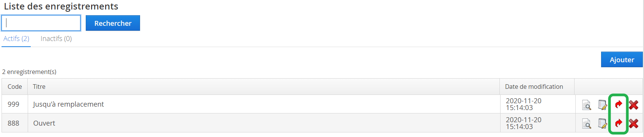Click the Rechercher button

113,23
